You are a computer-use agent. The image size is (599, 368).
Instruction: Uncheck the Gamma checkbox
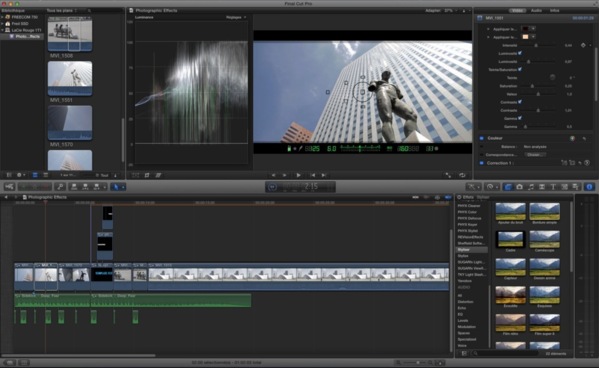coord(520,118)
